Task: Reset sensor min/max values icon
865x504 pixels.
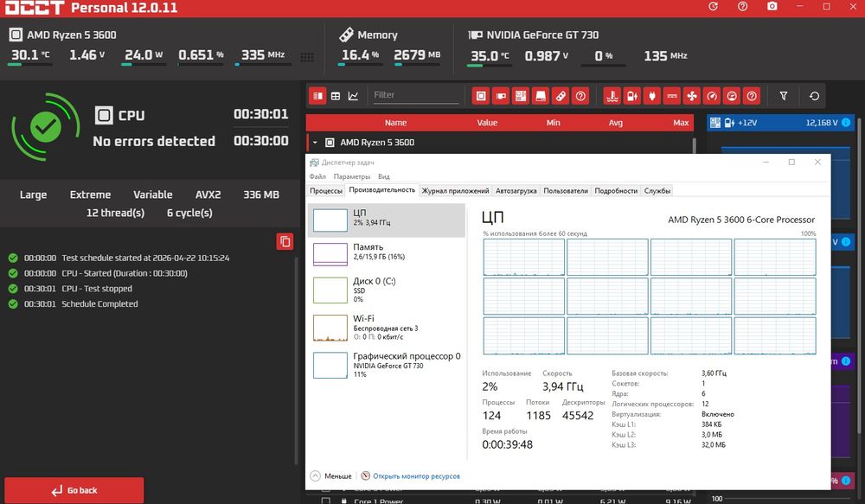Action: [814, 96]
